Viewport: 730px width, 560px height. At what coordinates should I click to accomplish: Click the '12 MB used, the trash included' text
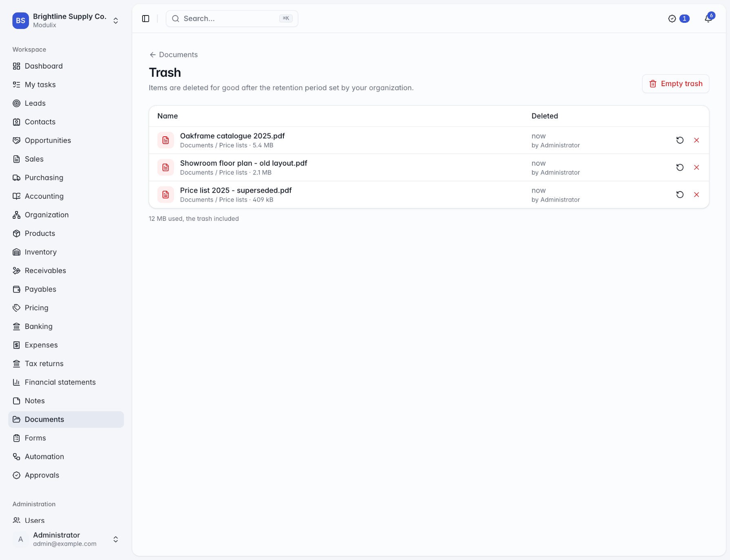click(x=194, y=219)
